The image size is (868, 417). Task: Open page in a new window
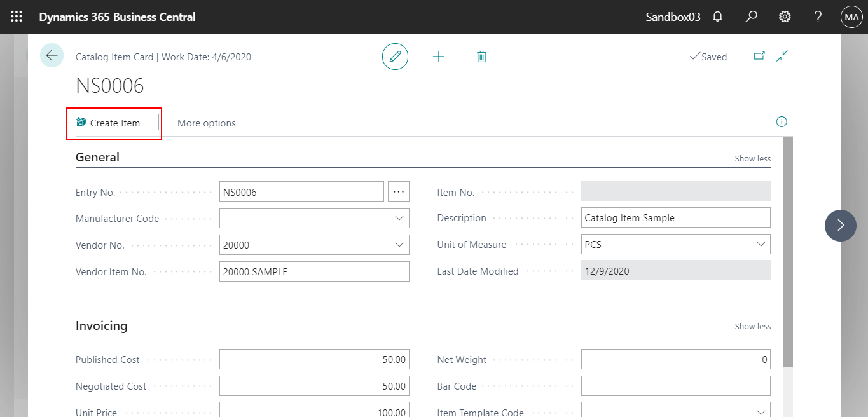tap(759, 56)
